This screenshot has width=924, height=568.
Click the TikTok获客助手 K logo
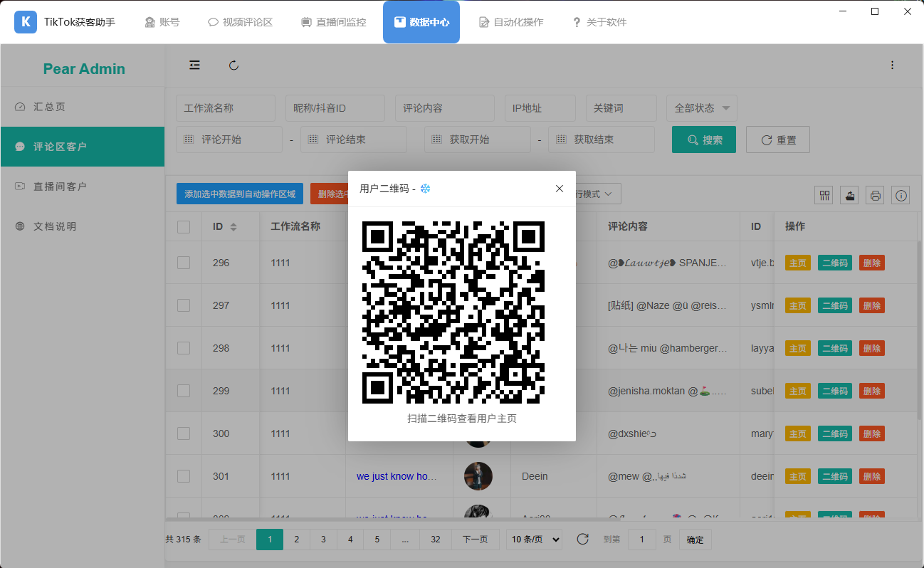click(x=26, y=22)
